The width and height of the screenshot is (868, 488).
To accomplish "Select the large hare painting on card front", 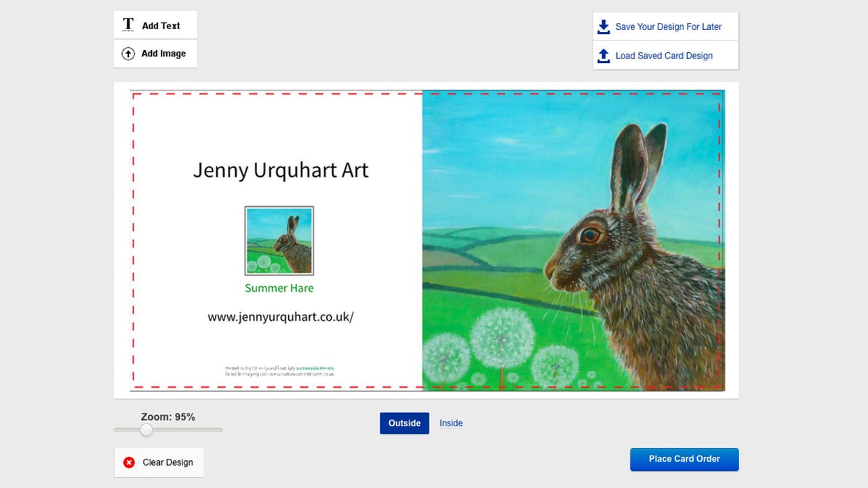I will pyautogui.click(x=573, y=240).
